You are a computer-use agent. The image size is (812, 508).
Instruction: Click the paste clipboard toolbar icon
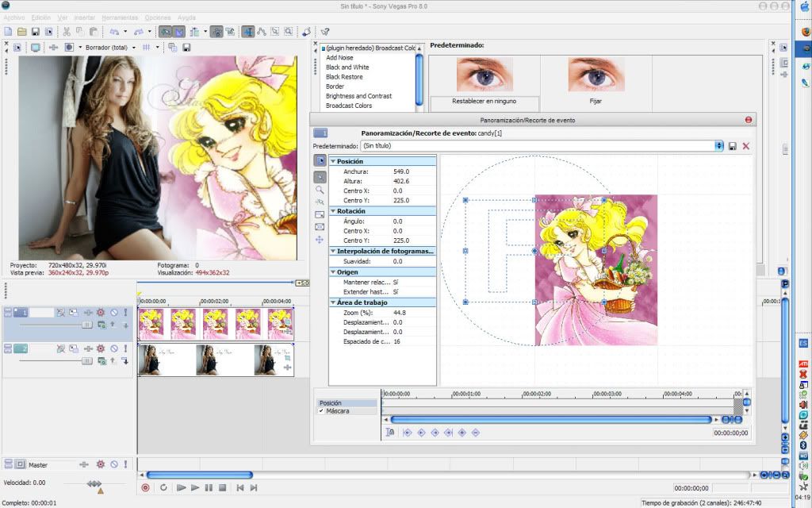pyautogui.click(x=94, y=32)
